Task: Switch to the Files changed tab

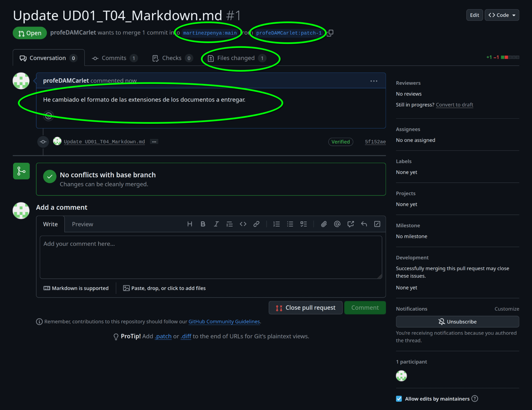Action: point(236,58)
